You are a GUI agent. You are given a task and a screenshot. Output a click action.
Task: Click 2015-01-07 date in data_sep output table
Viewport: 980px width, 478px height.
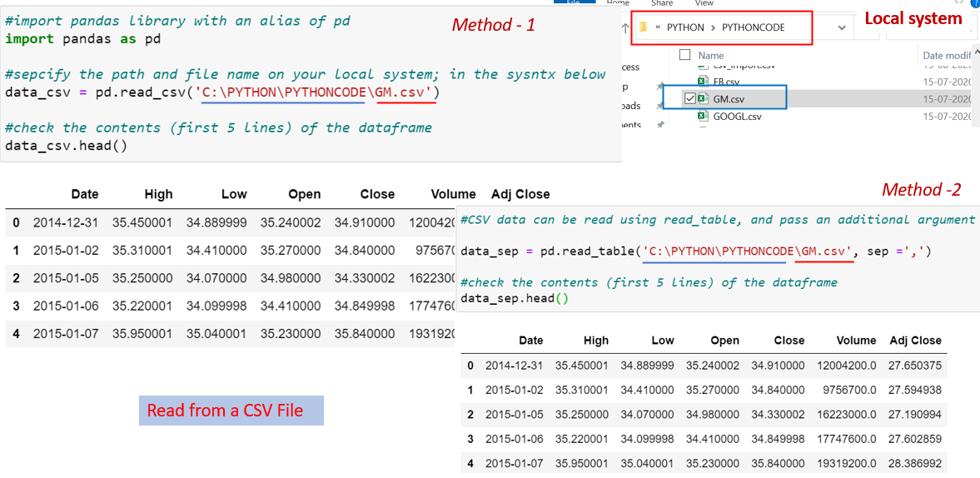pos(514,465)
